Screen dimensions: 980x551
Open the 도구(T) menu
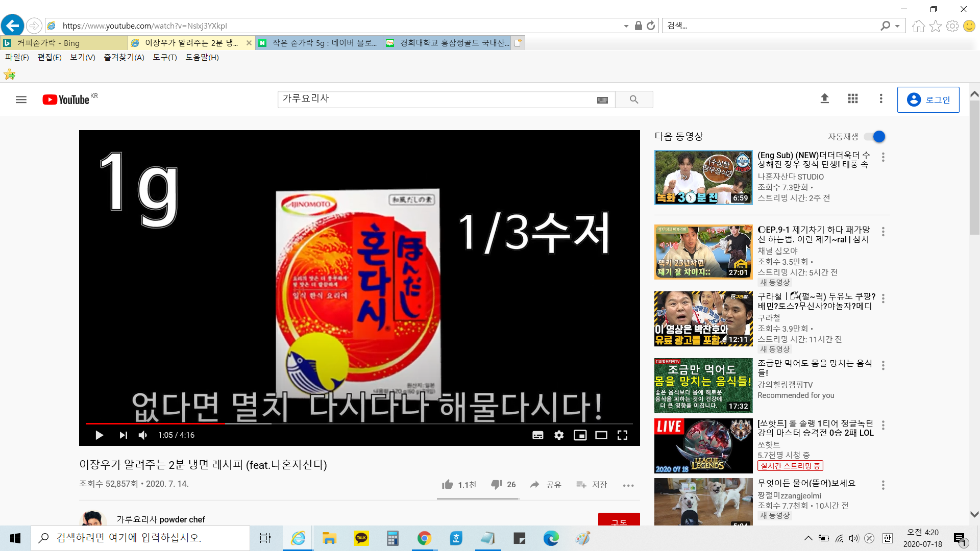(164, 57)
